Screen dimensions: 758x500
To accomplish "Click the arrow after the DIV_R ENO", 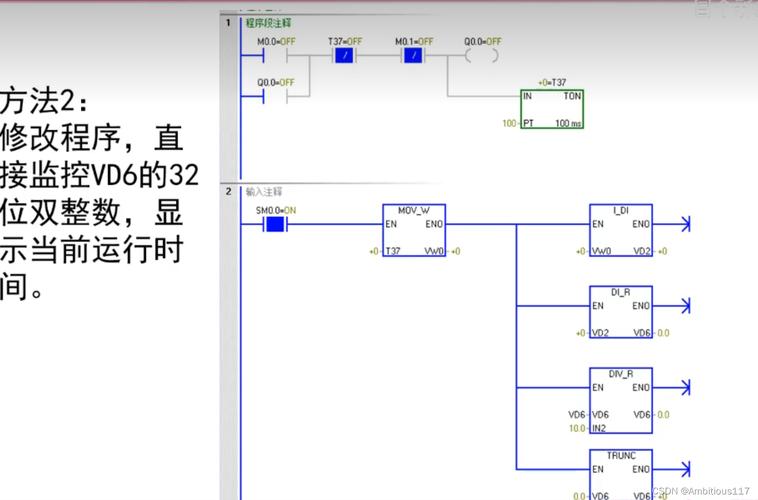I will (685, 387).
